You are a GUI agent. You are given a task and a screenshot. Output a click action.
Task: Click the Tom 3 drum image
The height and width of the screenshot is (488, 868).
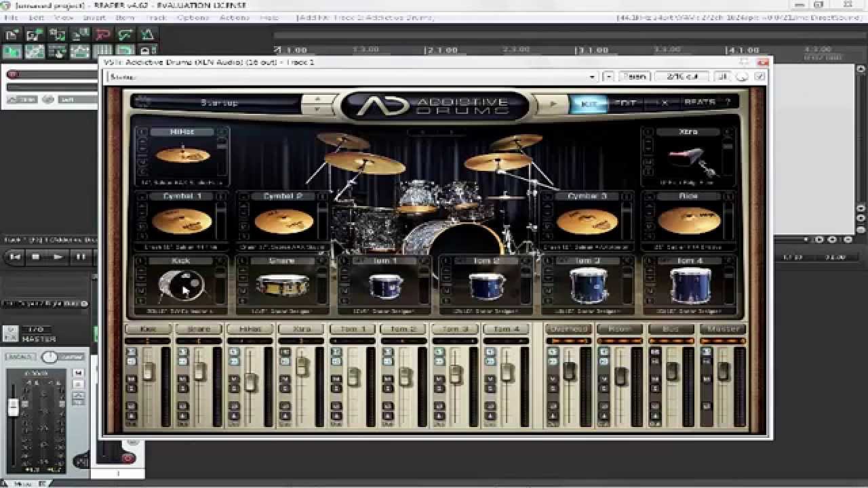[x=588, y=285]
